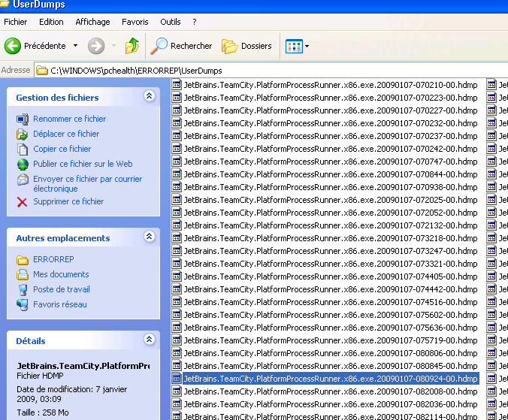Go up one folder level icon
Screen dimensions: 508x420
coord(132,46)
